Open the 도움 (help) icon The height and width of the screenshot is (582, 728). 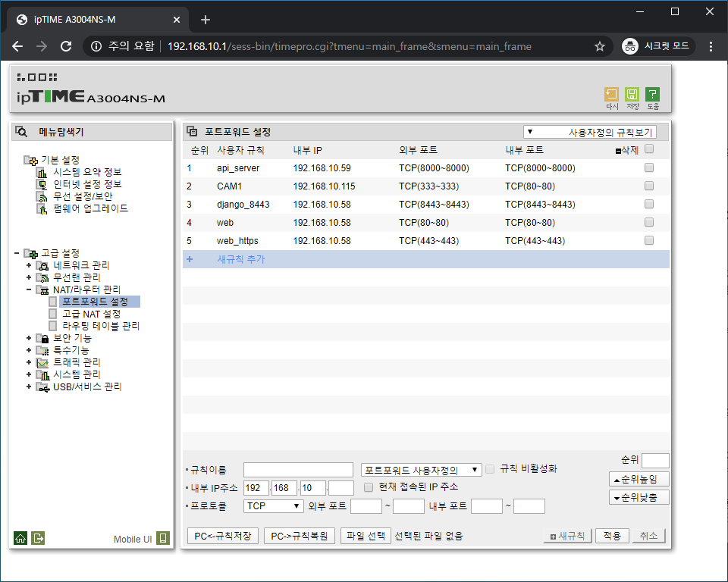pos(652,95)
